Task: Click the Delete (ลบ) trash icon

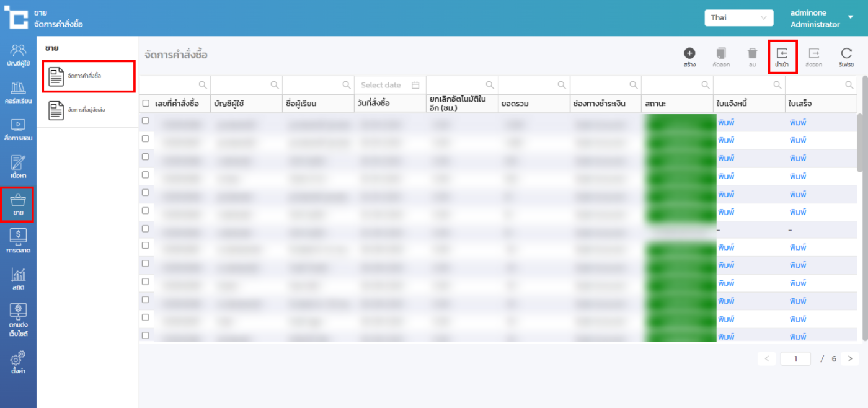Action: click(752, 54)
